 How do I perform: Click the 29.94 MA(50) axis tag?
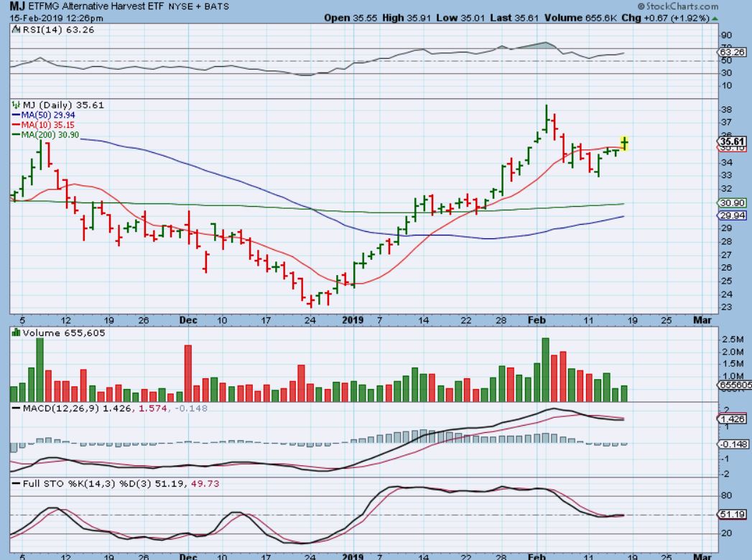point(732,216)
